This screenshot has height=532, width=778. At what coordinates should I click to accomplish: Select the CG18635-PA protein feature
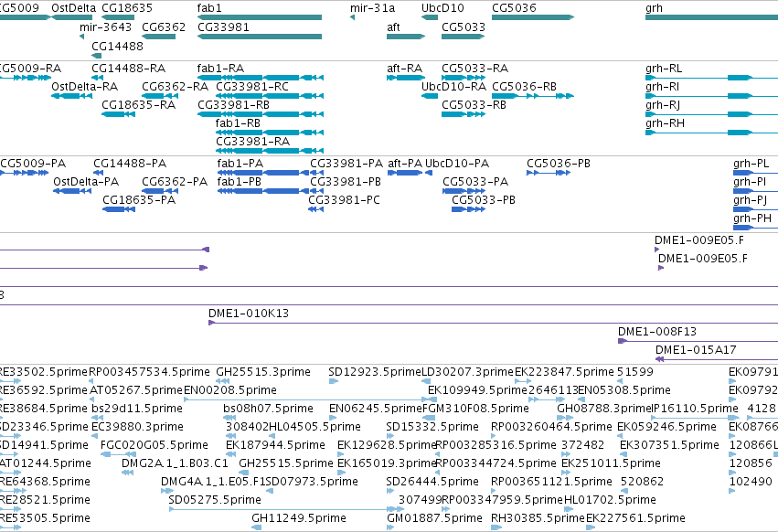[x=119, y=209]
